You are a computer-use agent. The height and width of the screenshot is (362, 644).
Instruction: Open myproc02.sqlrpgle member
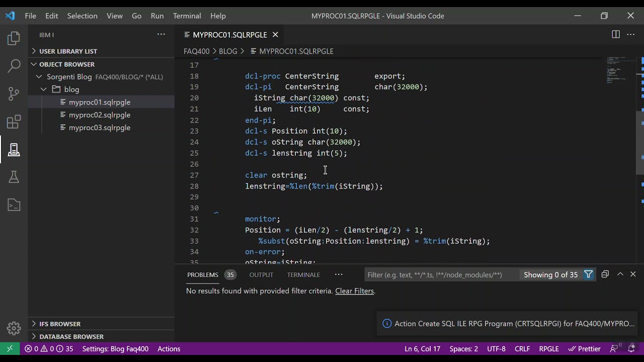click(x=100, y=115)
